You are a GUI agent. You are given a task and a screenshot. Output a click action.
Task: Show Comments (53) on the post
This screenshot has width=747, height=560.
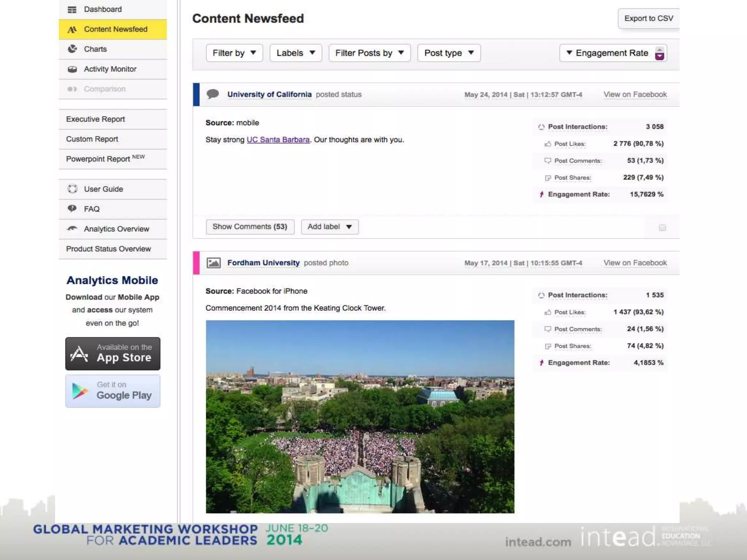click(x=250, y=227)
